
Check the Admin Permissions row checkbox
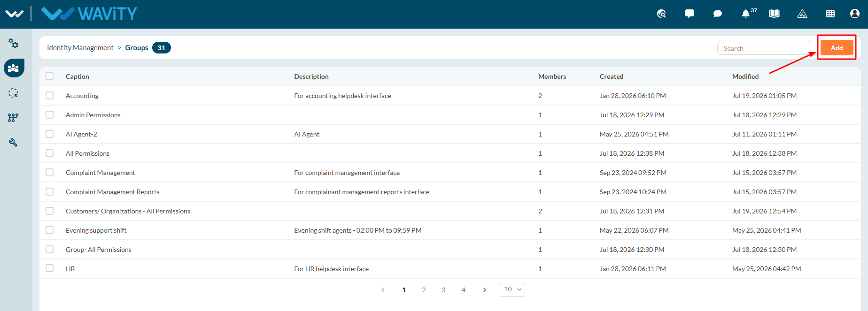coord(50,114)
